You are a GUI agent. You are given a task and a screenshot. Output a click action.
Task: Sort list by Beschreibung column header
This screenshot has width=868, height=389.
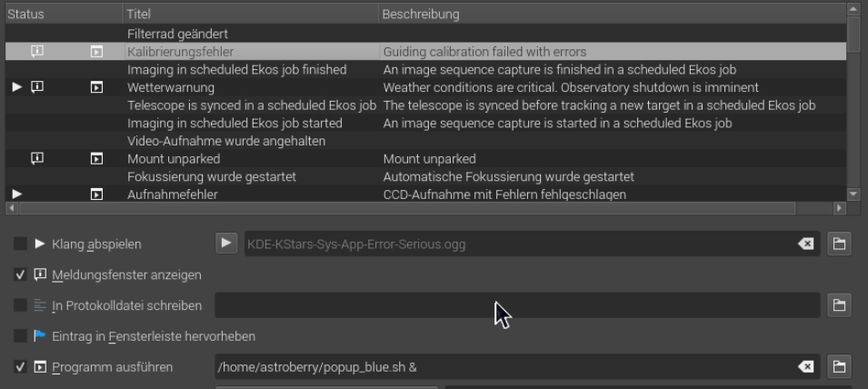(613, 14)
